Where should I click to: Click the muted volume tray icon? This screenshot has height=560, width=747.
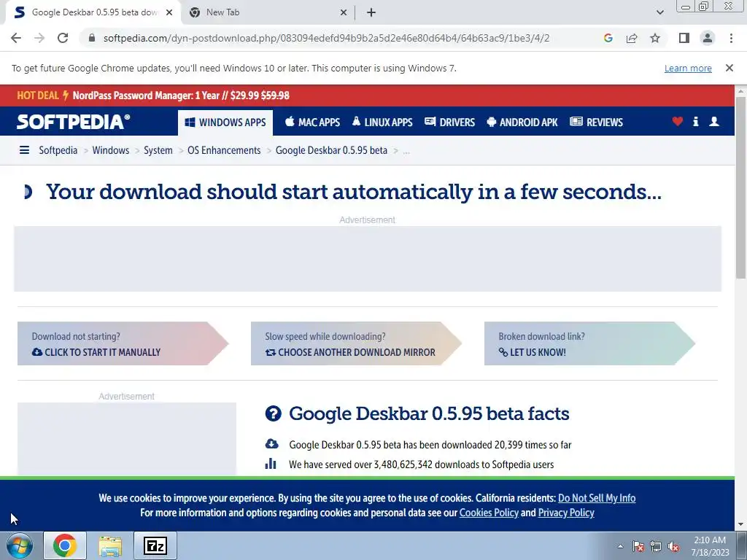[673, 546]
